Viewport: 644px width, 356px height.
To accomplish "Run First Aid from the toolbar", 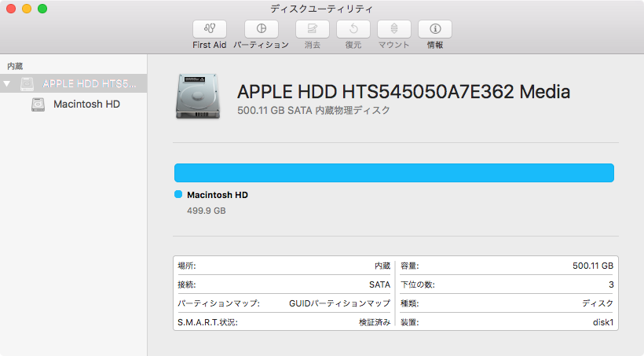I will pos(210,29).
